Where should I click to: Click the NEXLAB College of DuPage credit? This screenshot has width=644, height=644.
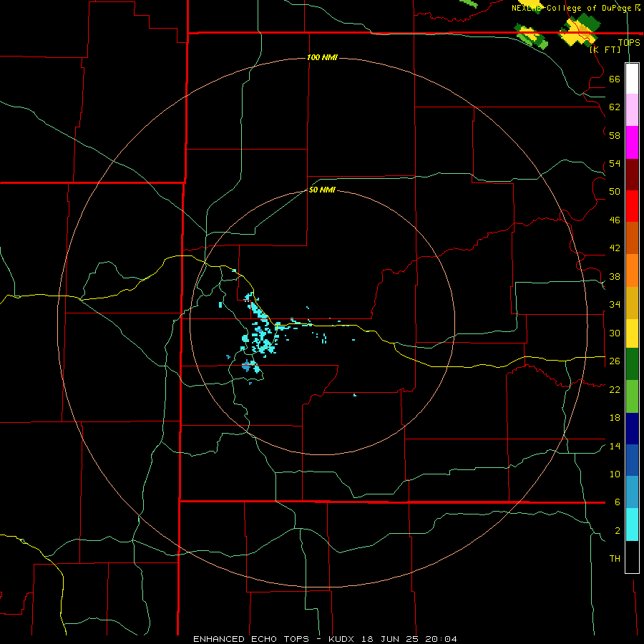pyautogui.click(x=576, y=8)
